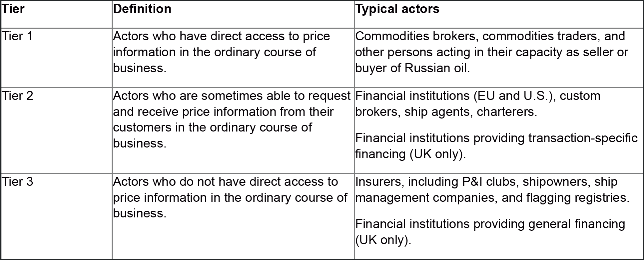Viewport: 644px width, 276px height.
Task: Click the Tier 2 definition about requesting price information
Action: tap(231, 119)
